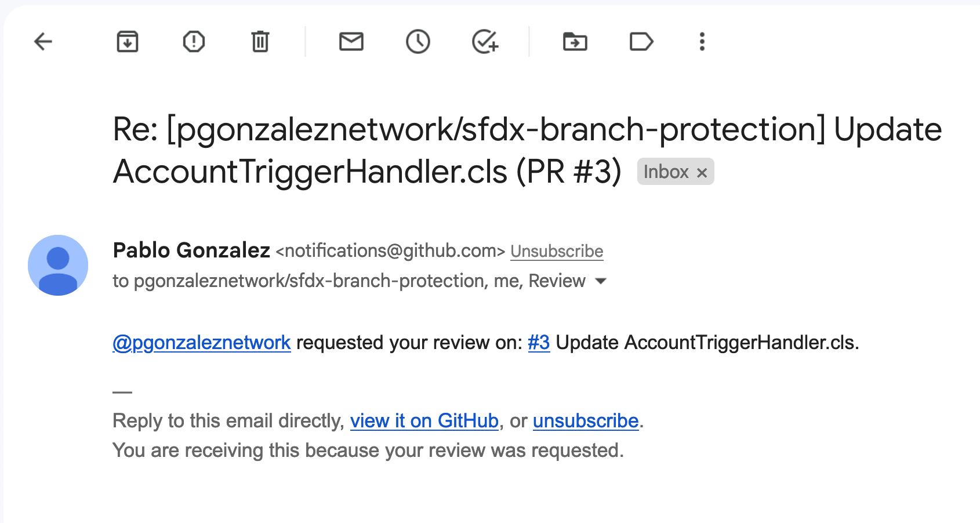
Task: Click Pablo Gonzalez's avatar picture
Action: point(58,265)
